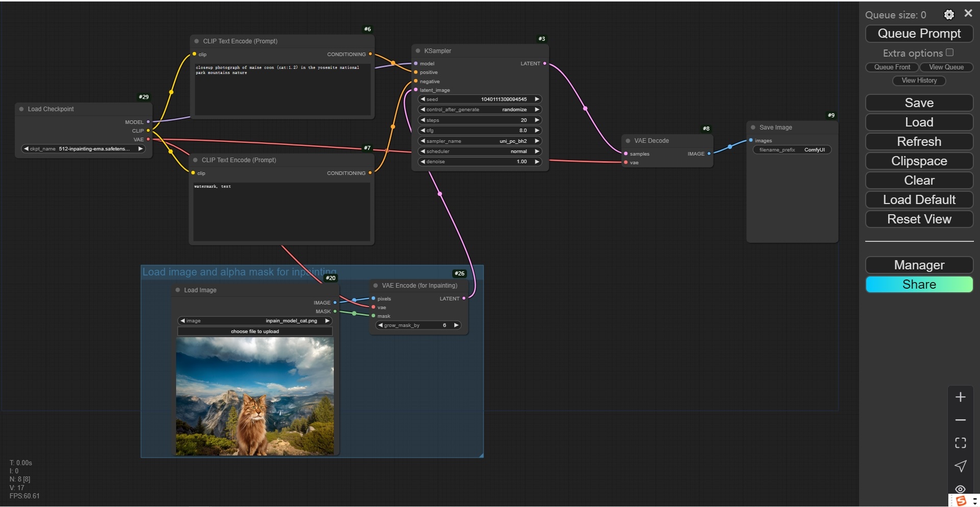Image resolution: width=980 pixels, height=507 pixels.
Task: Increase denoise with its right arrow
Action: 537,162
